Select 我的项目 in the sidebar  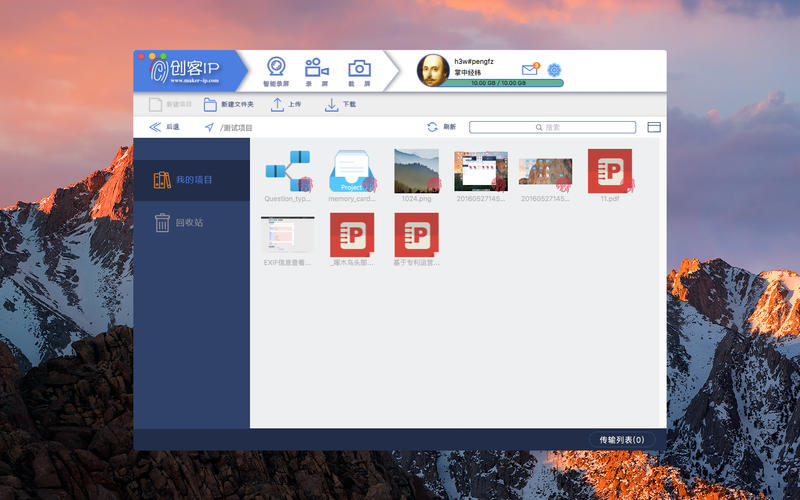coord(192,180)
